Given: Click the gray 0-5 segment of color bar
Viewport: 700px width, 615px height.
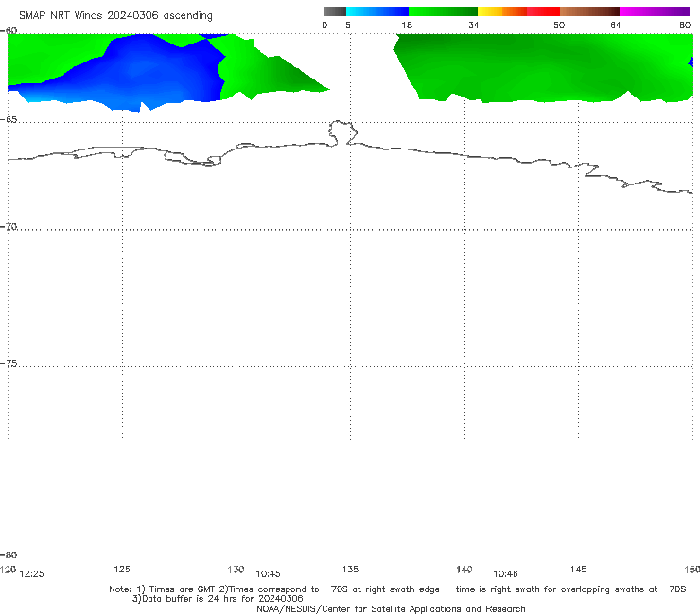Looking at the screenshot, I should point(334,11).
